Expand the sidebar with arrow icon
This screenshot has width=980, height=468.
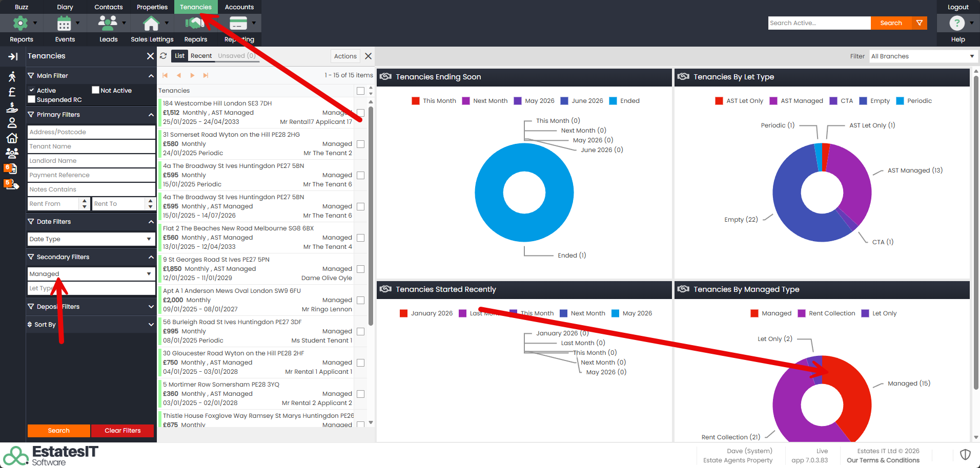point(13,56)
